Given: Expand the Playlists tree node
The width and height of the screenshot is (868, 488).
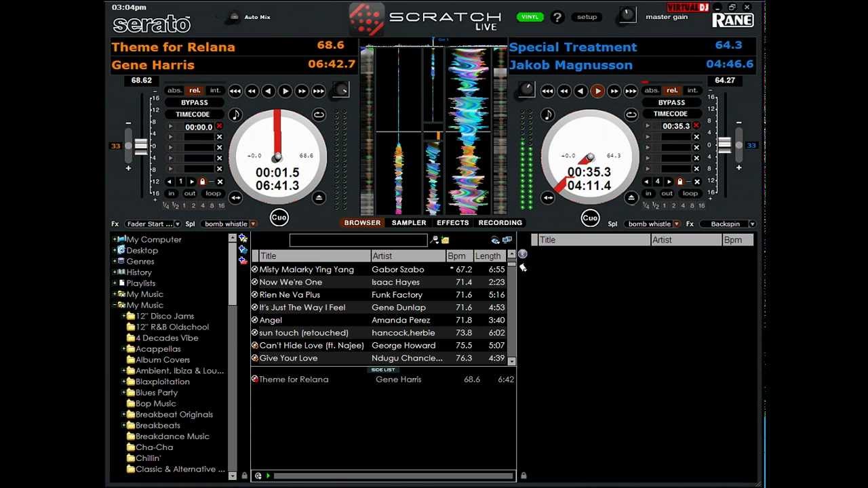Looking at the screenshot, I should (115, 283).
